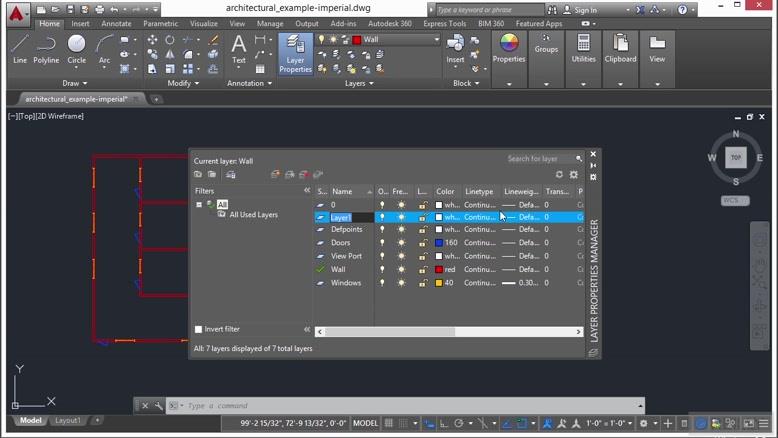Viewport: 778px width, 438px height.
Task: Create new group filter in layer manager
Action: tap(212, 174)
